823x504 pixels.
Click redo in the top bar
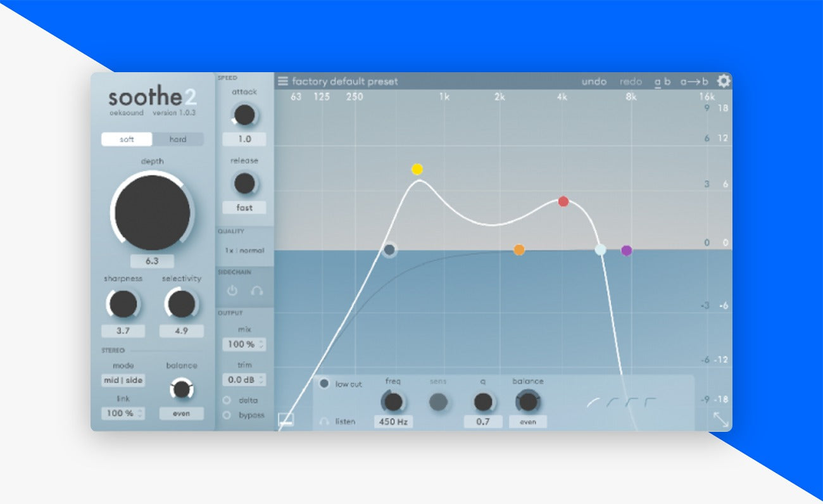631,82
